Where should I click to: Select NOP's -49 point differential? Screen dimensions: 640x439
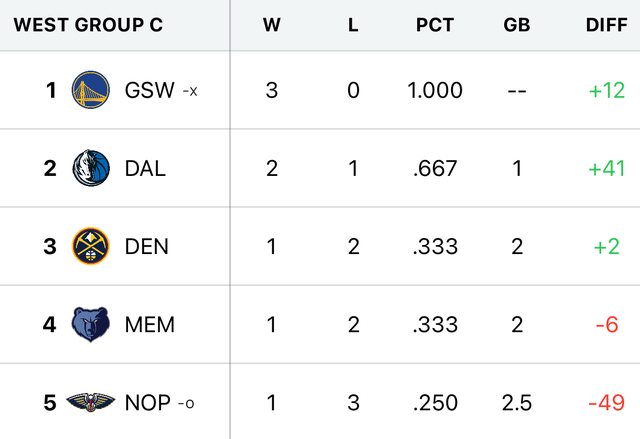coord(606,403)
